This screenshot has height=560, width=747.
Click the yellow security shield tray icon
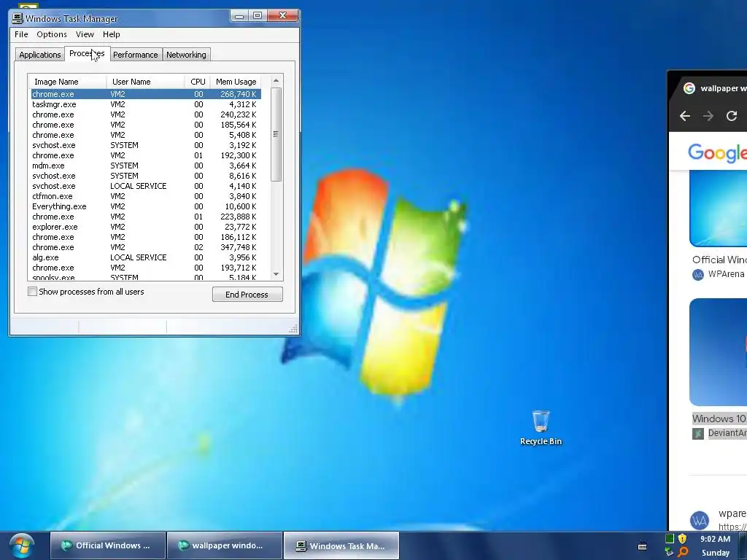click(682, 539)
